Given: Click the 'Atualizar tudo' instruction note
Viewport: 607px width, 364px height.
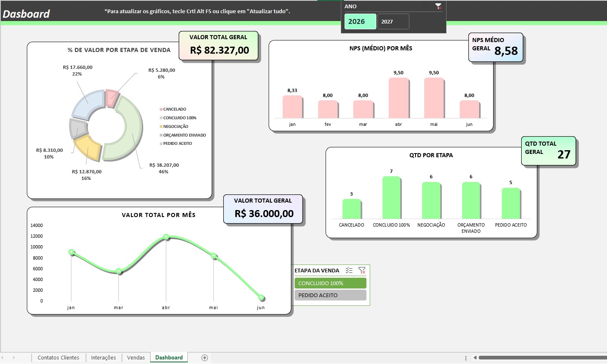Looking at the screenshot, I should click(197, 11).
